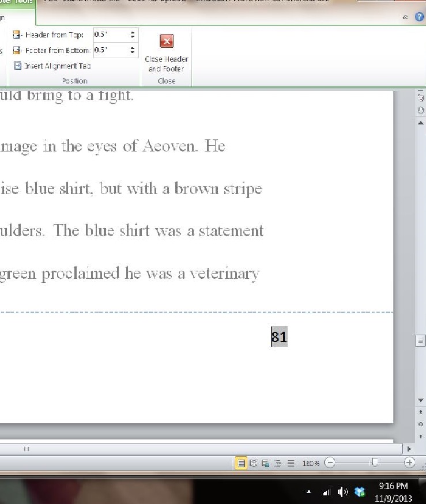Click the Footer from Bottom value field
Screen dimensions: 426x504
coord(111,50)
